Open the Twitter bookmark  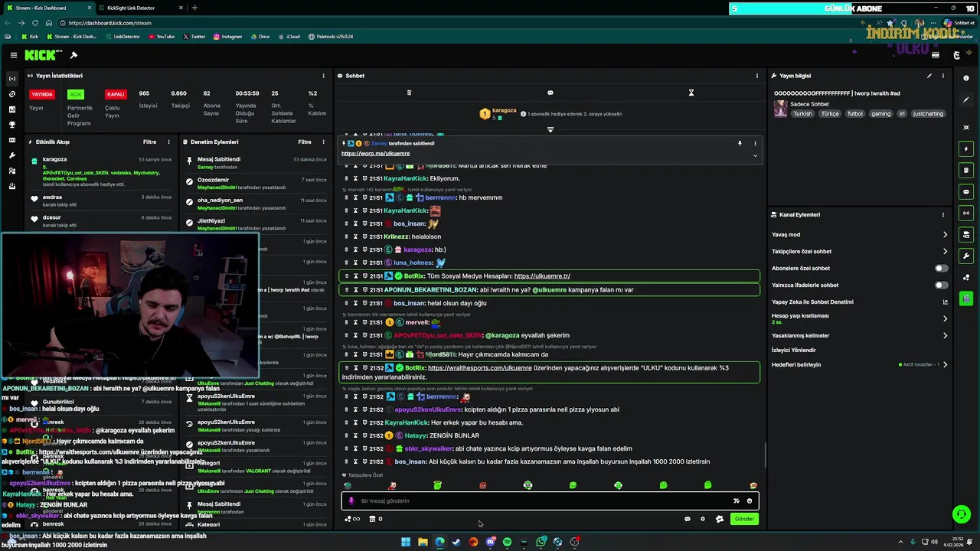coord(194,37)
